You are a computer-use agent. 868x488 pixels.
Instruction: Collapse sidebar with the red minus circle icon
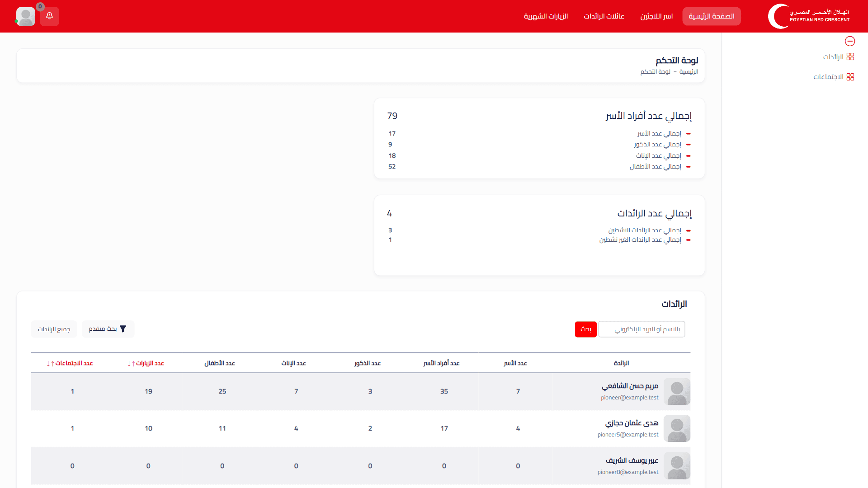click(850, 41)
